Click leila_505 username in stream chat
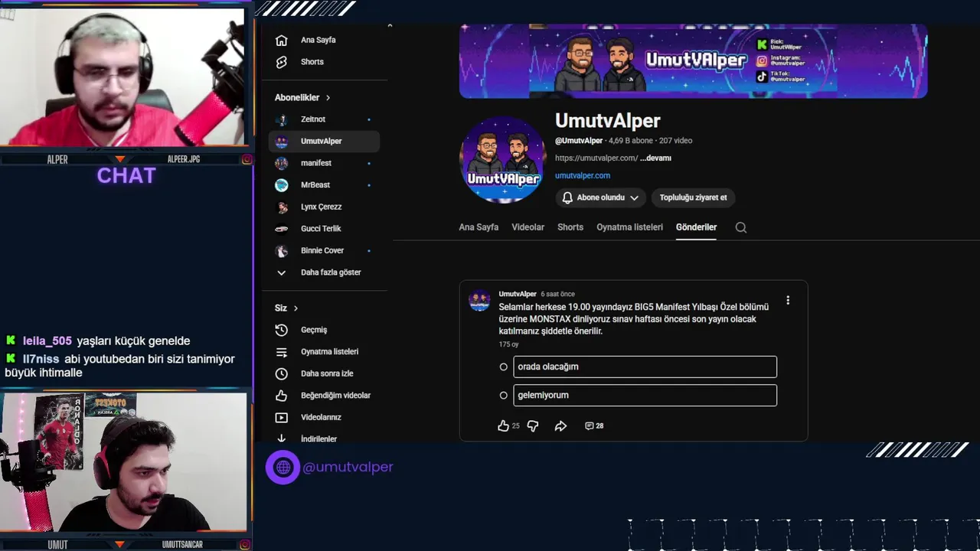 47,341
